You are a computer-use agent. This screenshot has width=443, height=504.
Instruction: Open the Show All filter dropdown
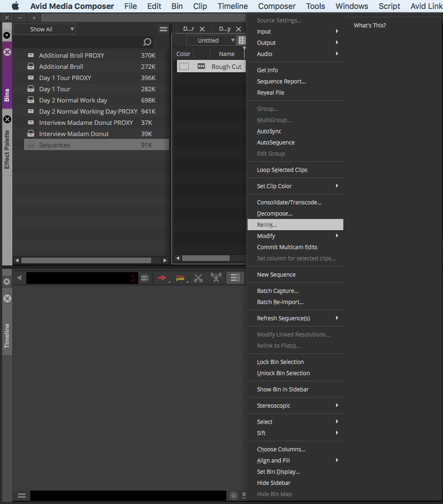pyautogui.click(x=44, y=29)
